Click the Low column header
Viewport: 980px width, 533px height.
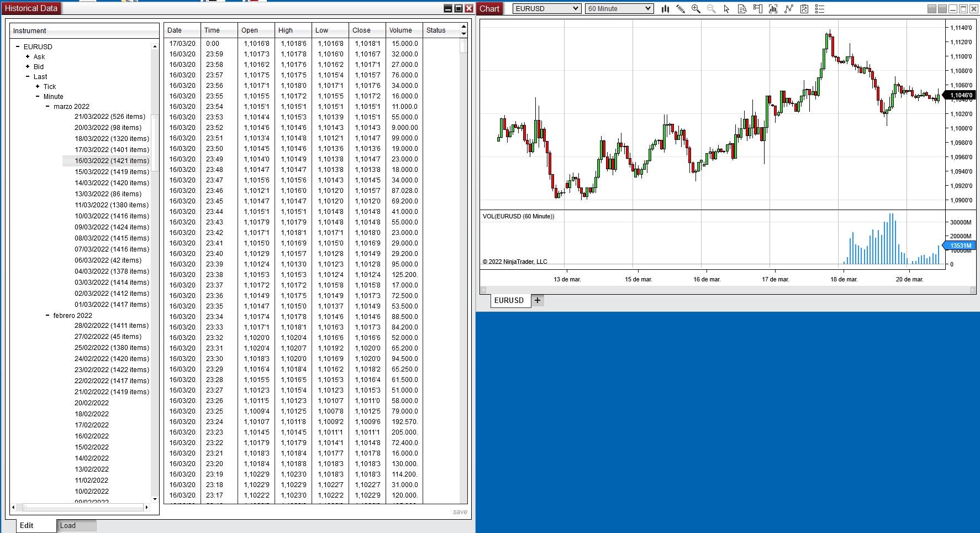(330, 30)
